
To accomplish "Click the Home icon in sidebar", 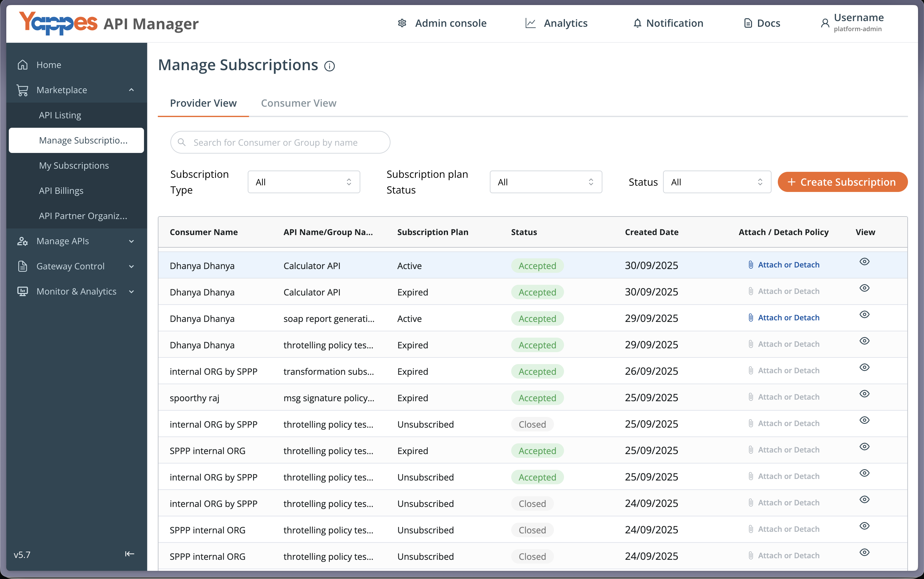I will click(23, 65).
